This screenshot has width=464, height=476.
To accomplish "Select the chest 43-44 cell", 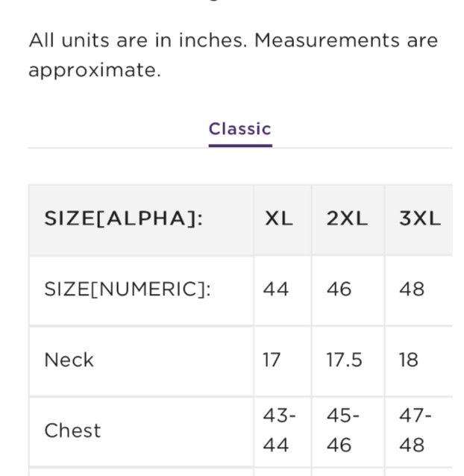I will 279,430.
